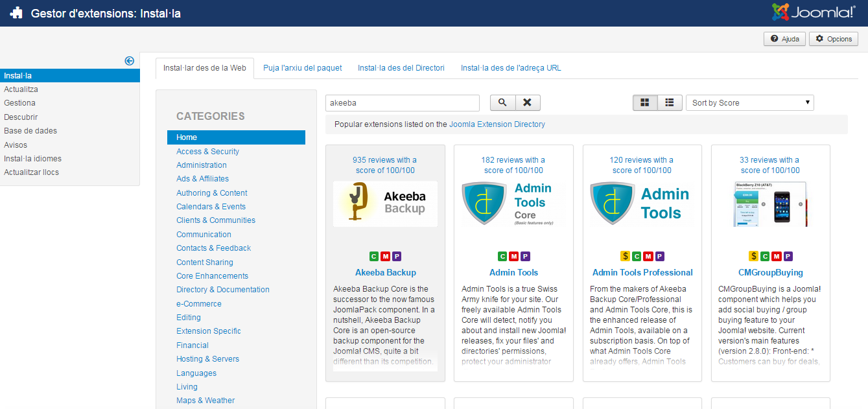Select Actualitza in the left sidebar
The image size is (868, 409).
click(x=21, y=89)
